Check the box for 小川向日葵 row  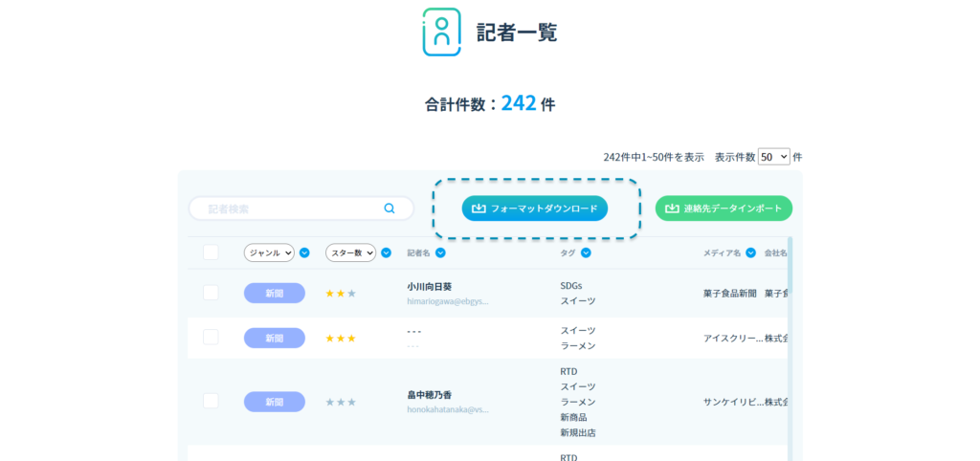pyautogui.click(x=211, y=293)
